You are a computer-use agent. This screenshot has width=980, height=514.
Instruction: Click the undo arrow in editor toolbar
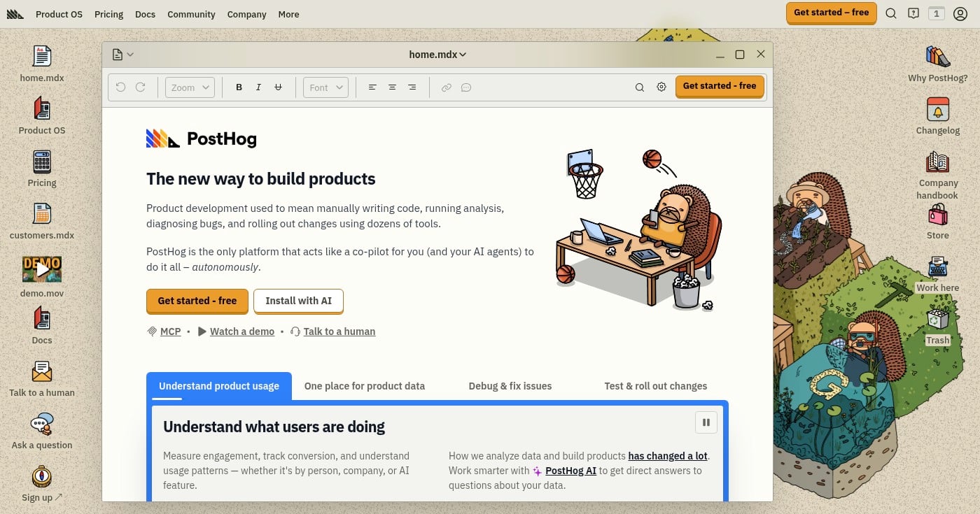coord(120,87)
